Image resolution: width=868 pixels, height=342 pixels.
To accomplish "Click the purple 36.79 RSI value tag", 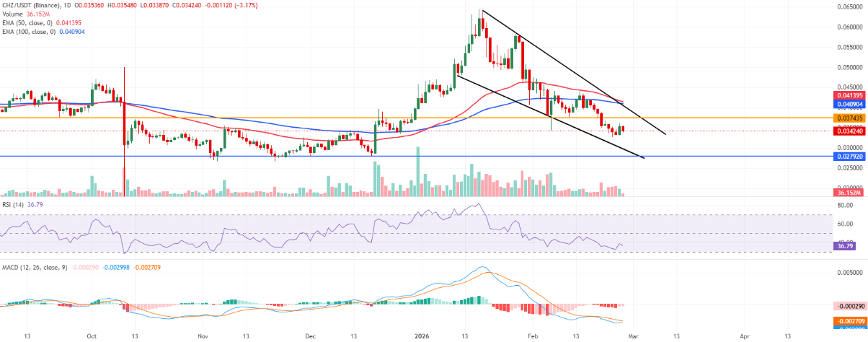I will click(x=844, y=247).
